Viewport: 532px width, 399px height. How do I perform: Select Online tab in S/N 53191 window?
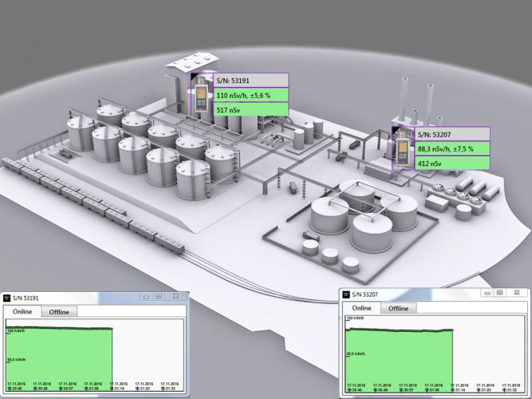click(23, 311)
